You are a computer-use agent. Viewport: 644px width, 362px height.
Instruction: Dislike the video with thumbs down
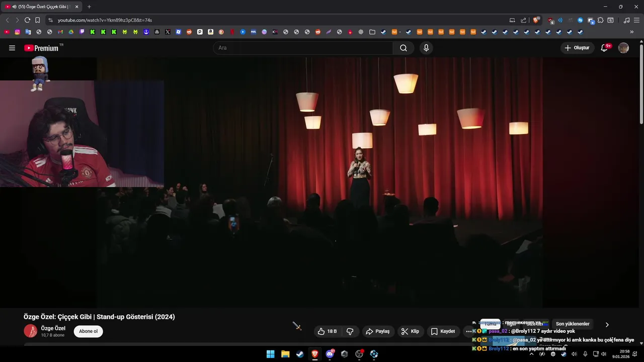coord(350,331)
